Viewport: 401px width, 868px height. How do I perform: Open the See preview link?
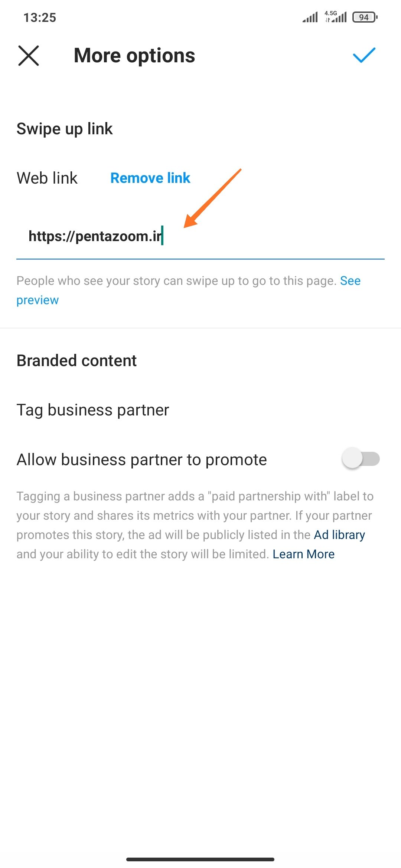37,300
